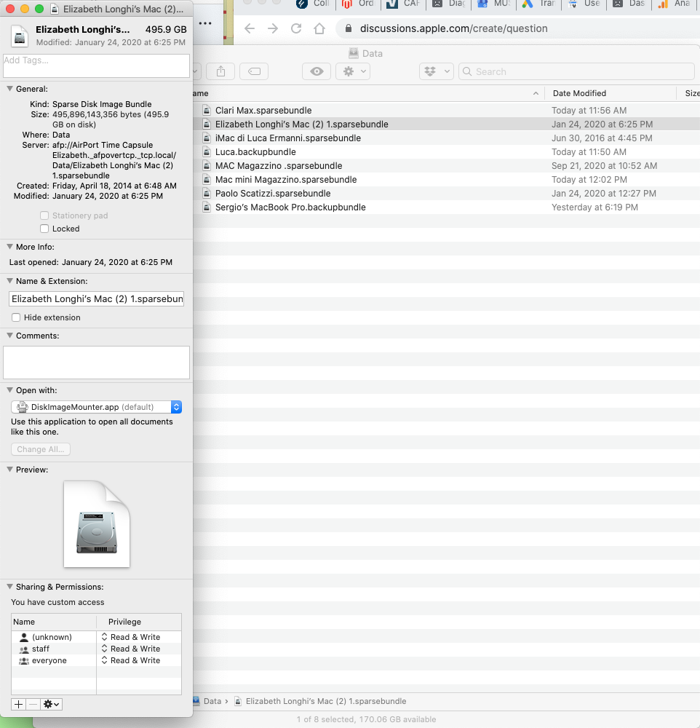
Task: Click the disk image preview thumbnail
Action: [x=97, y=524]
